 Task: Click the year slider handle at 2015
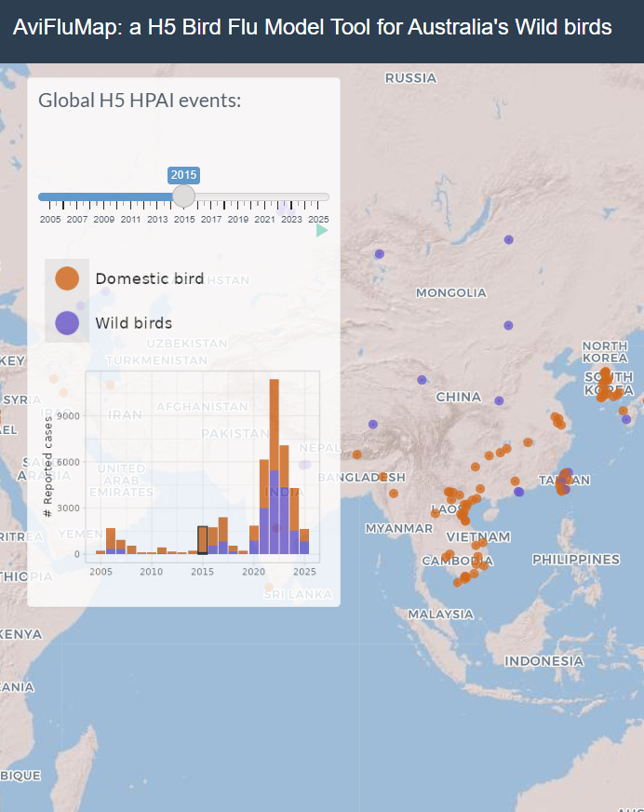(184, 196)
